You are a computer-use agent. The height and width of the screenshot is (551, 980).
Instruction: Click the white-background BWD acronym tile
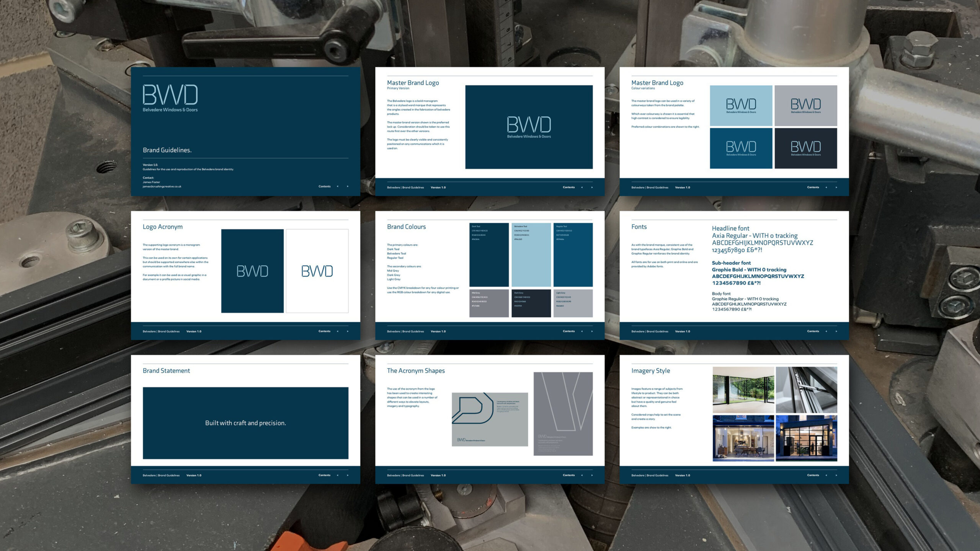(x=317, y=271)
